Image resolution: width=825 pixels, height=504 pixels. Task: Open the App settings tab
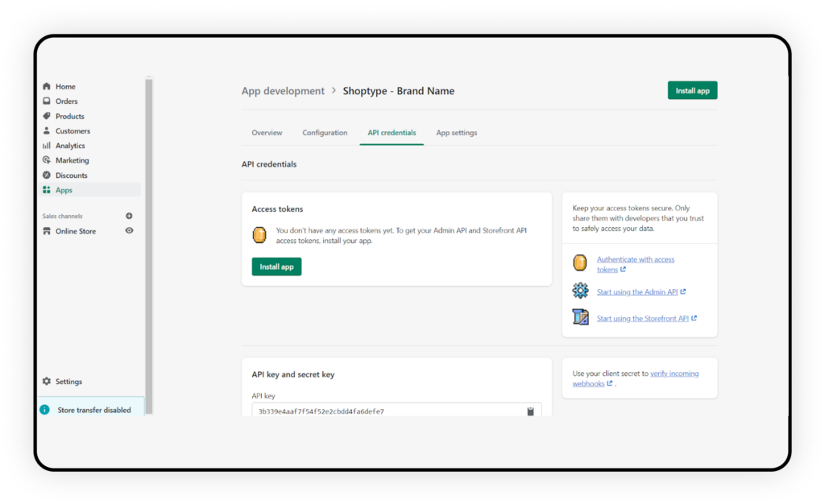click(x=456, y=132)
